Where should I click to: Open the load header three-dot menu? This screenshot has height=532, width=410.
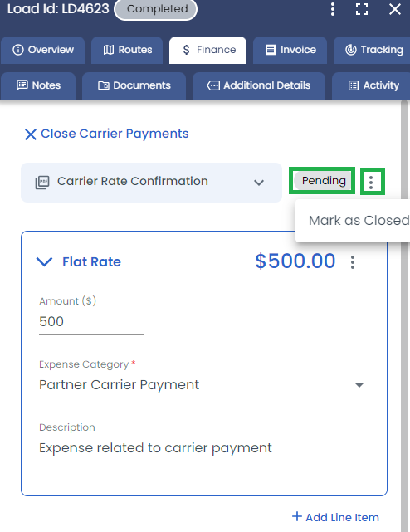coord(333,9)
